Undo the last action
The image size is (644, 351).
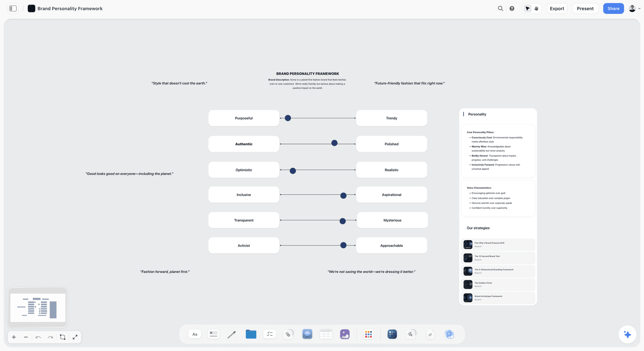(x=38, y=337)
